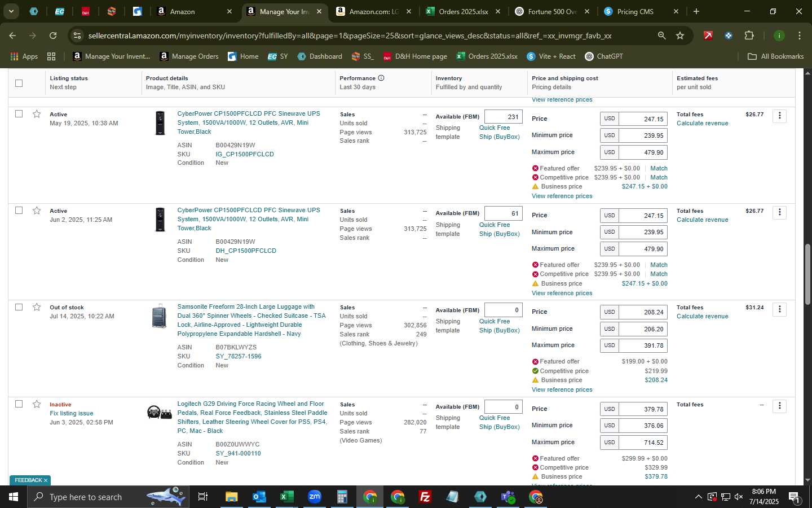Switch to the Amazon.com: LG tab
812x508 pixels.
[x=374, y=11]
